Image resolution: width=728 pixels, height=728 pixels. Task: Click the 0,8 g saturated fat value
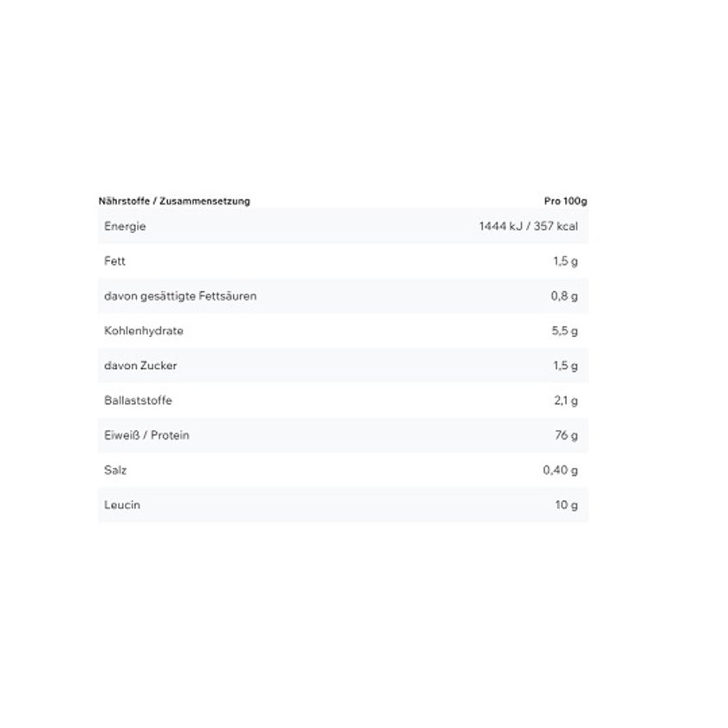564,296
